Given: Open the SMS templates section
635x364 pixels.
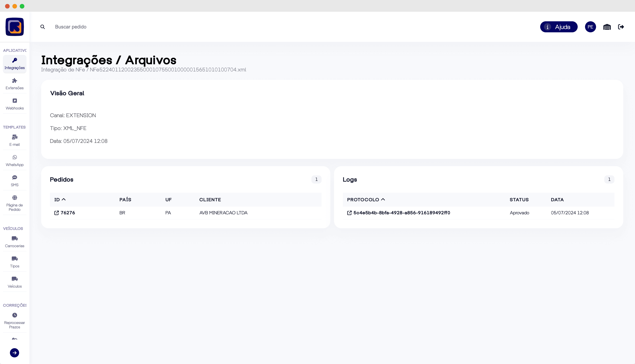Looking at the screenshot, I should coord(15,180).
